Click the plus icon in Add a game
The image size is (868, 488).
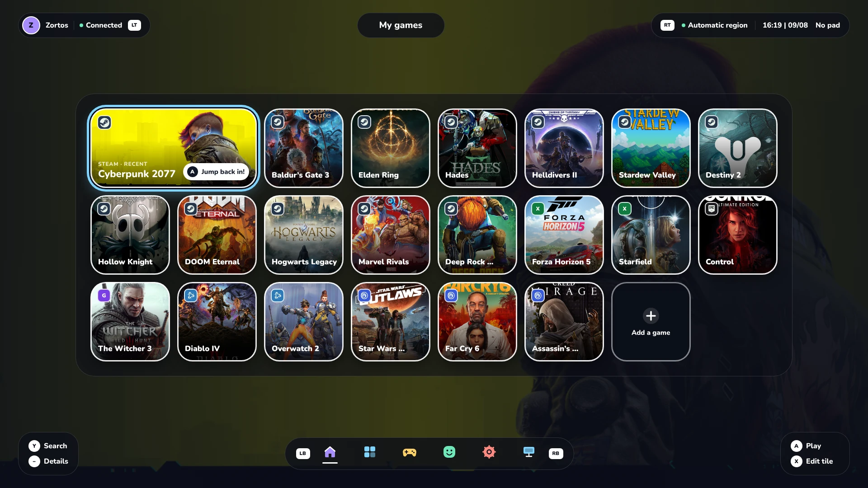point(651,316)
